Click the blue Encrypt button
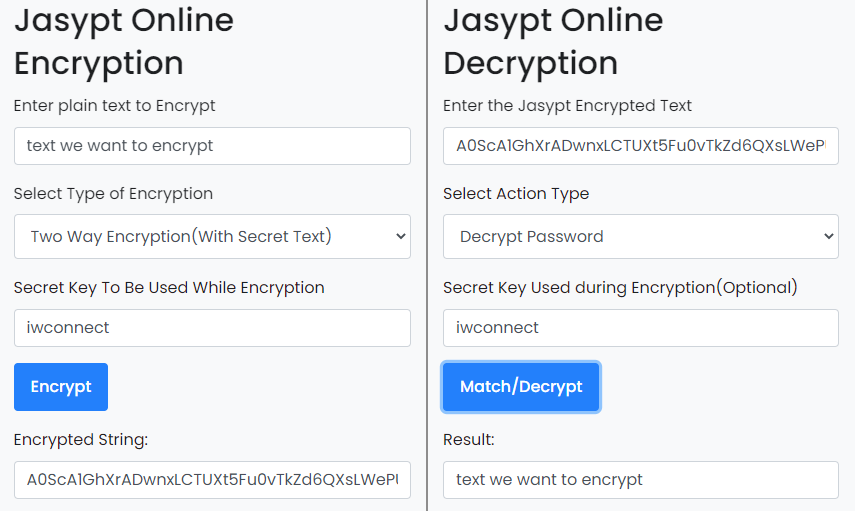This screenshot has width=855, height=511. pos(61,387)
